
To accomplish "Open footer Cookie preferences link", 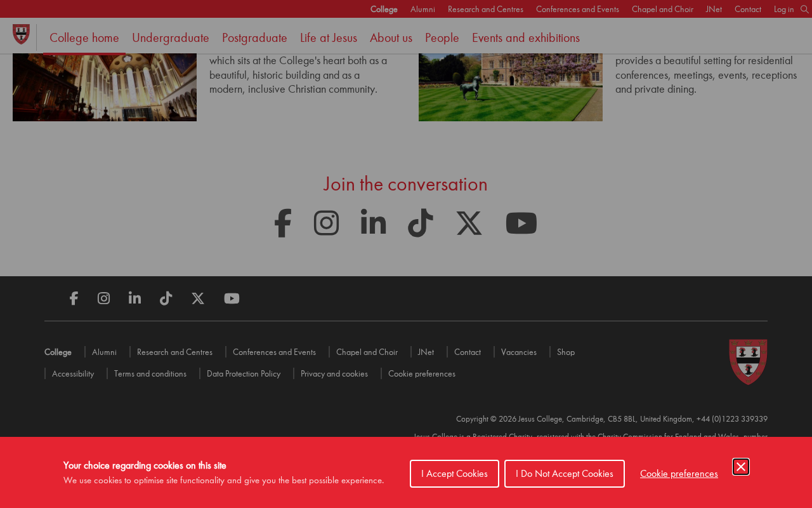I will coord(422,373).
